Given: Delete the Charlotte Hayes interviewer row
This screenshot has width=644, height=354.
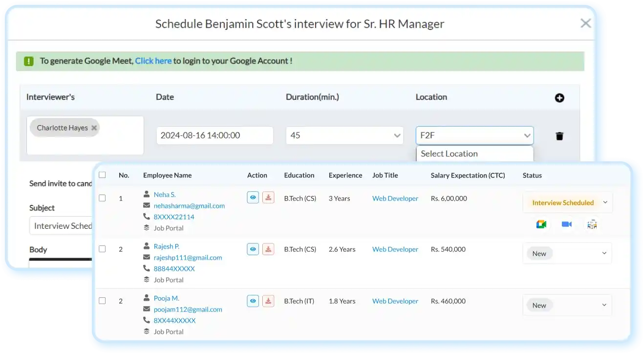Looking at the screenshot, I should (559, 135).
